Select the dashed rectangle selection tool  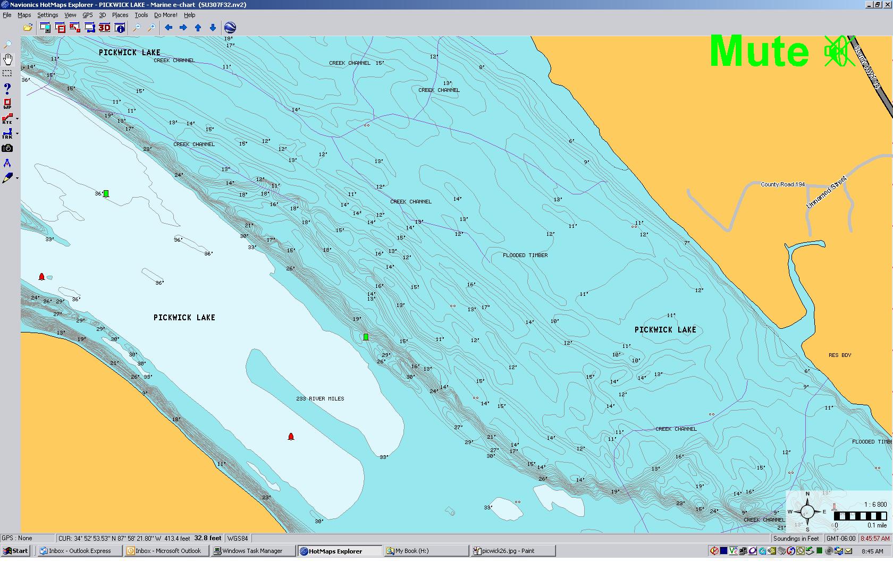pyautogui.click(x=7, y=73)
